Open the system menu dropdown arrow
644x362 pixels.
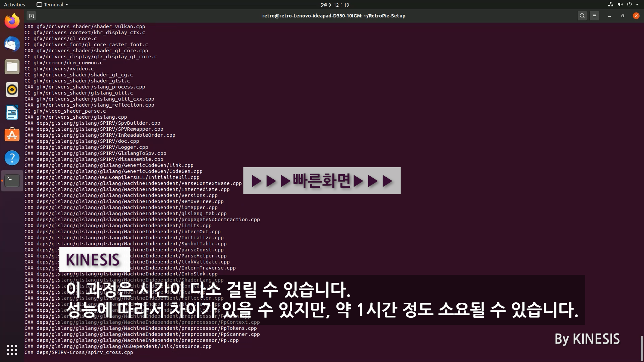tap(637, 5)
